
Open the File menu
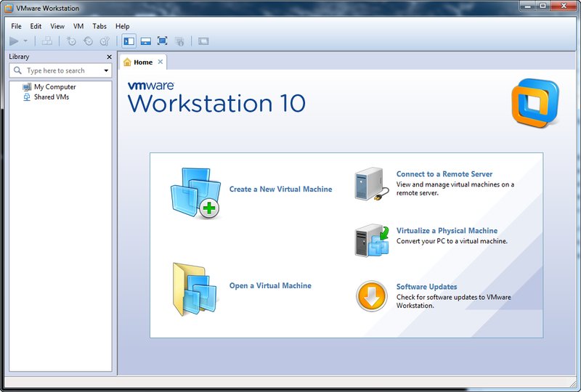pyautogui.click(x=16, y=26)
